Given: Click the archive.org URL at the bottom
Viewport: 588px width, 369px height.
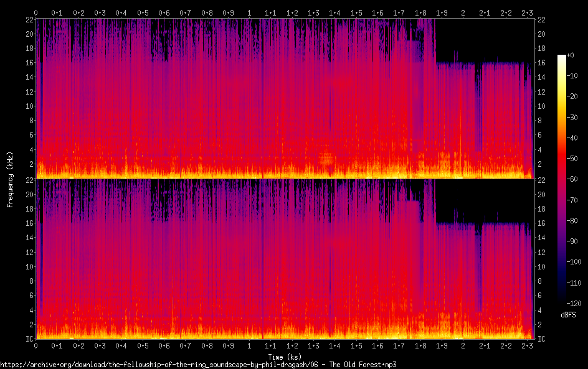Looking at the screenshot, I should pos(198,365).
